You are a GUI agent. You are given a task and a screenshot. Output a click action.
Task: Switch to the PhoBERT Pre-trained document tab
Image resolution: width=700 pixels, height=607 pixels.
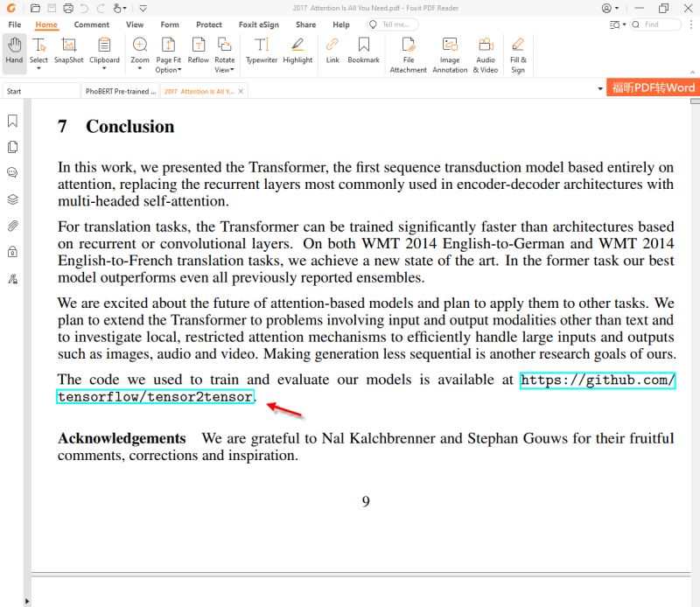(x=120, y=91)
